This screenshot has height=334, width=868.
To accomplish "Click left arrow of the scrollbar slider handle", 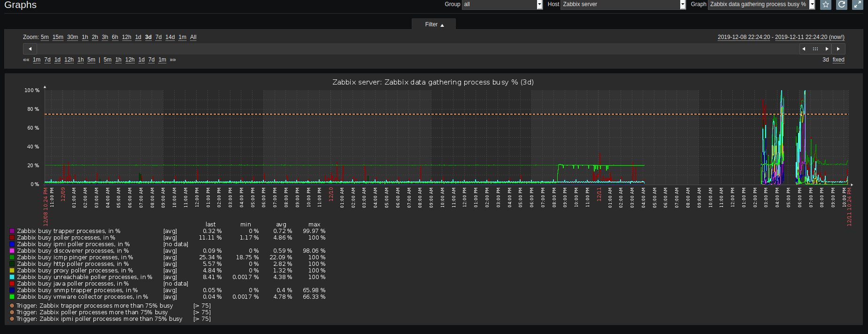I will 804,49.
